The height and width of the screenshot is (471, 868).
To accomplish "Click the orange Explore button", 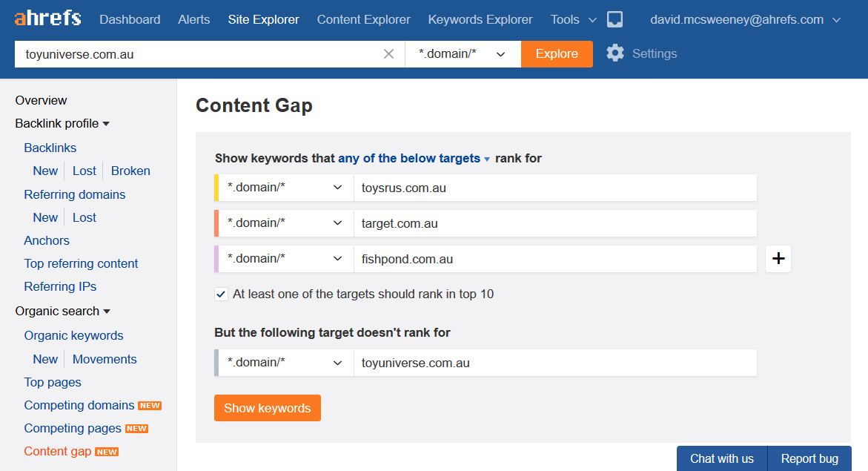I will (x=557, y=54).
